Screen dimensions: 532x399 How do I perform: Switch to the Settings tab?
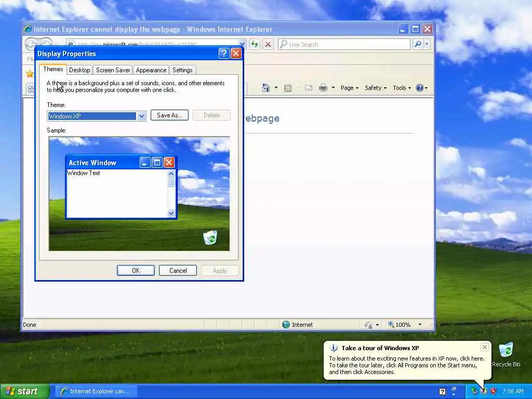tap(182, 70)
